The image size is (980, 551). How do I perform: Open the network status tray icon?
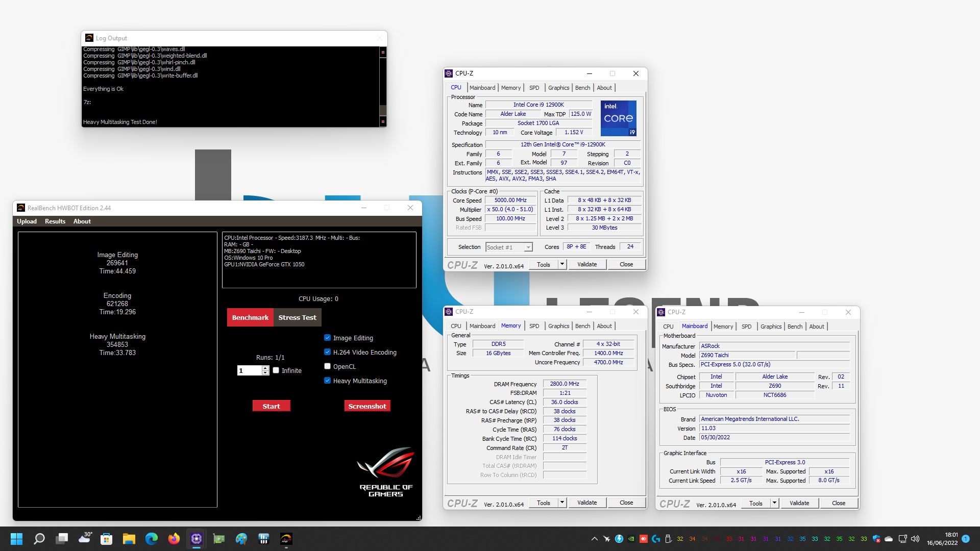click(902, 539)
